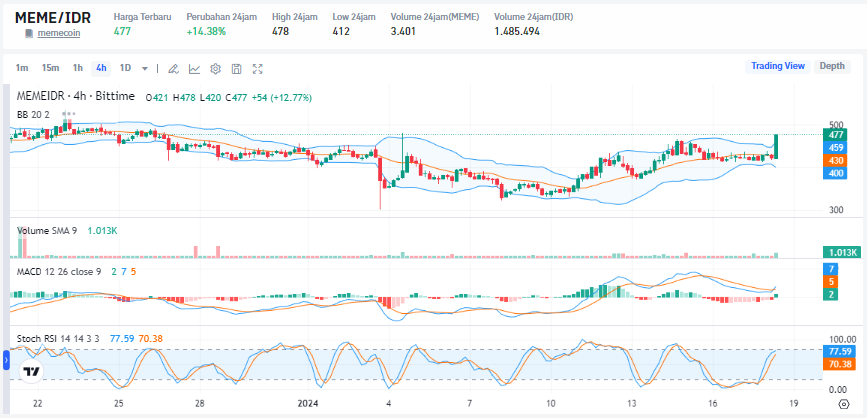Screen dimensions: 867x418
Task: Click the 22 date label on time axis
Action: (37, 403)
